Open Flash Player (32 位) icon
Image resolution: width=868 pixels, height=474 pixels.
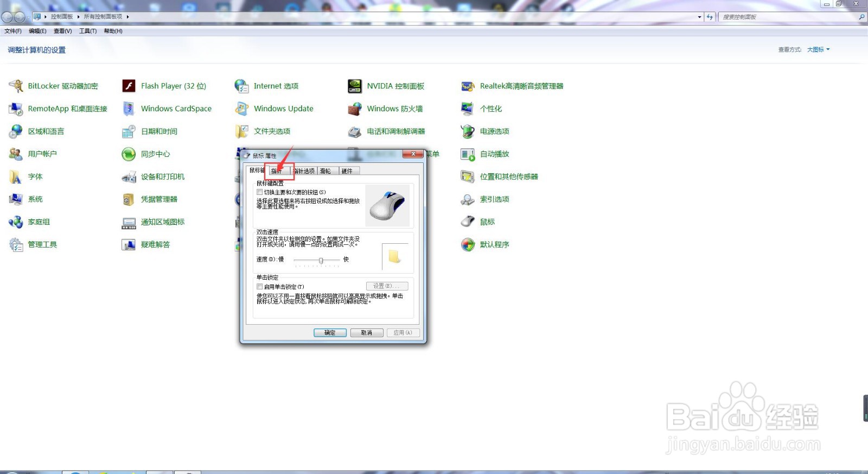click(x=129, y=86)
